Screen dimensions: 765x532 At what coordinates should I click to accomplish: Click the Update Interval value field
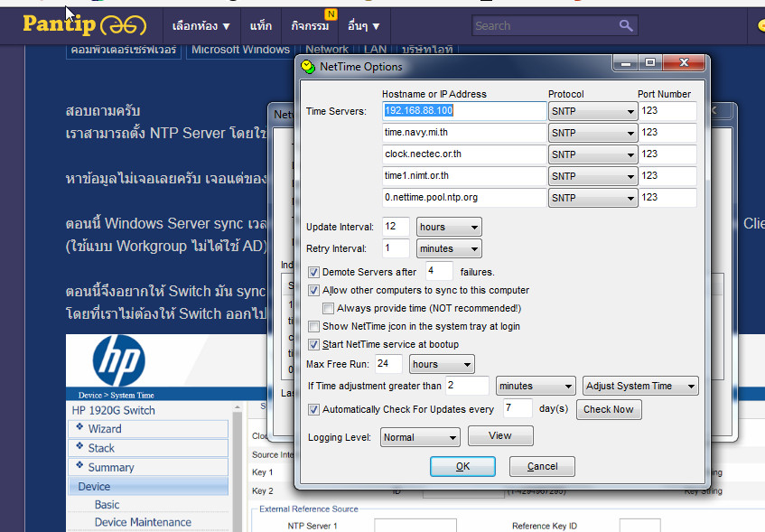[396, 227]
